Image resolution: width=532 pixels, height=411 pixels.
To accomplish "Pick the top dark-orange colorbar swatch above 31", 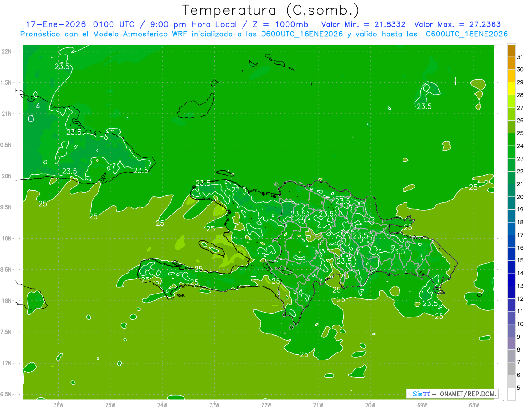I will pyautogui.click(x=511, y=51).
